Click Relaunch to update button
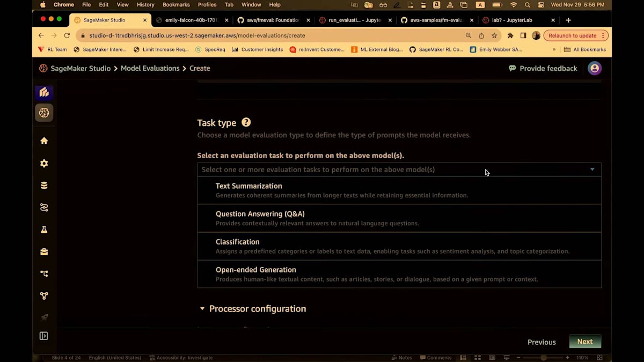The height and width of the screenshot is (362, 644). pyautogui.click(x=576, y=35)
